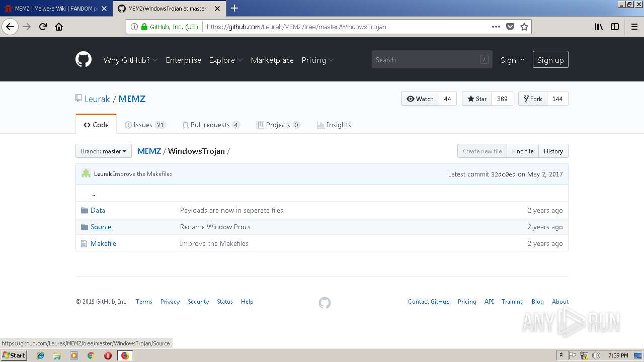Click the Sign up button
This screenshot has height=362, width=644.
(550, 60)
